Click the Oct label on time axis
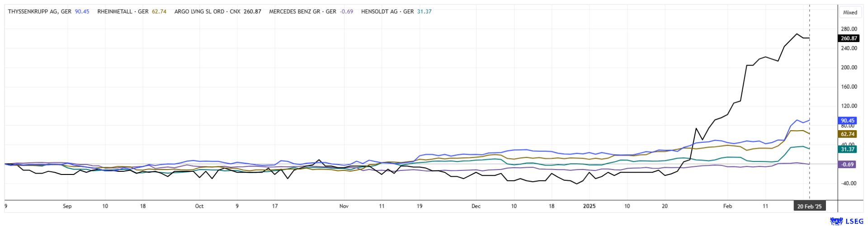 [x=199, y=207]
